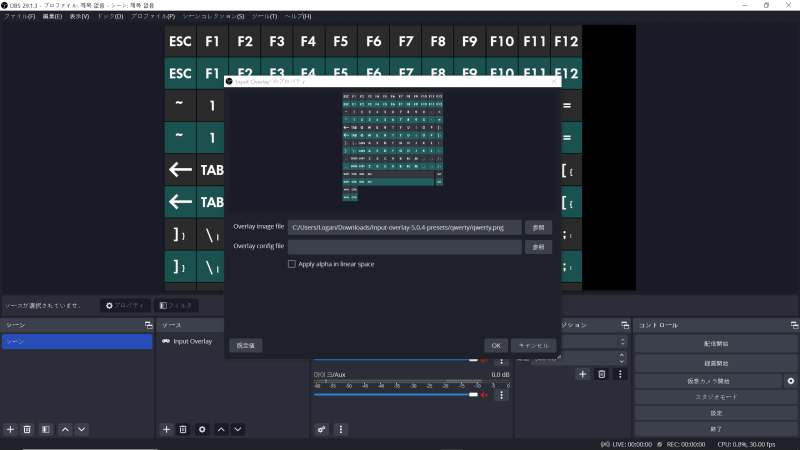This screenshot has height=450, width=800.
Task: Move scene down with the down arrow
Action: pyautogui.click(x=82, y=429)
